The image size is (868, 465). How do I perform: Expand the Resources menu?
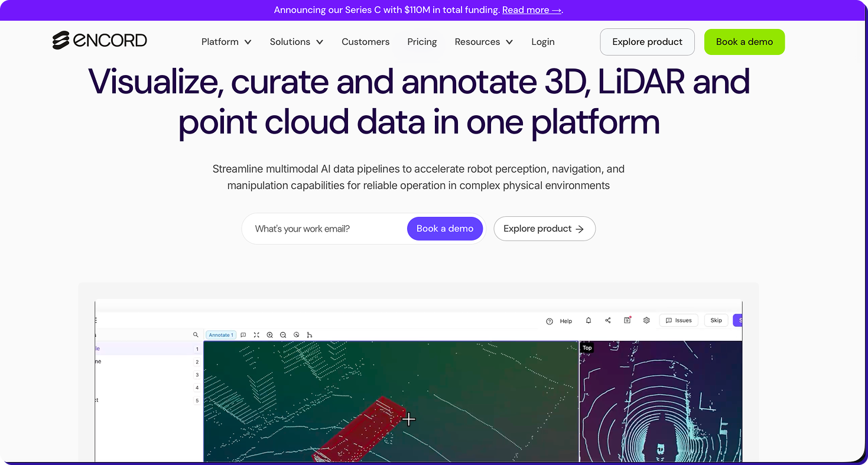(484, 42)
